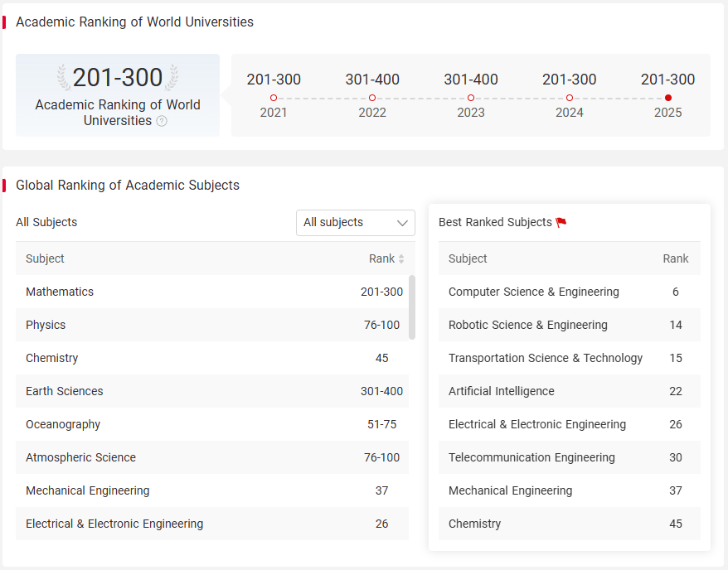The height and width of the screenshot is (570, 728).
Task: Click the chevron in subjects dropdown
Action: click(x=402, y=223)
